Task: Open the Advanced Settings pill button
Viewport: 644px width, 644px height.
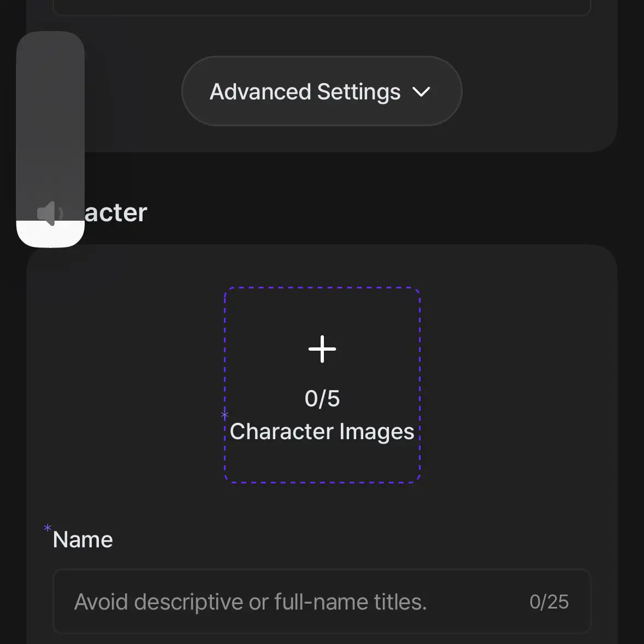Action: 322,91
